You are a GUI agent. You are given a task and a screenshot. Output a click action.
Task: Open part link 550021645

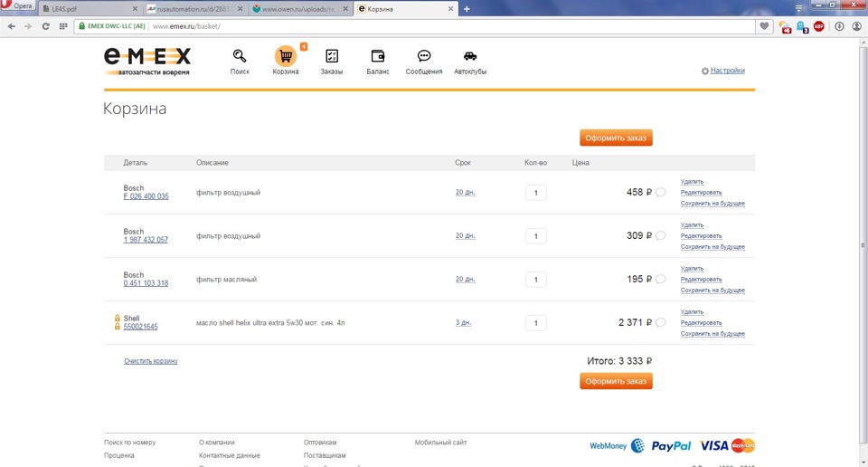coord(141,327)
